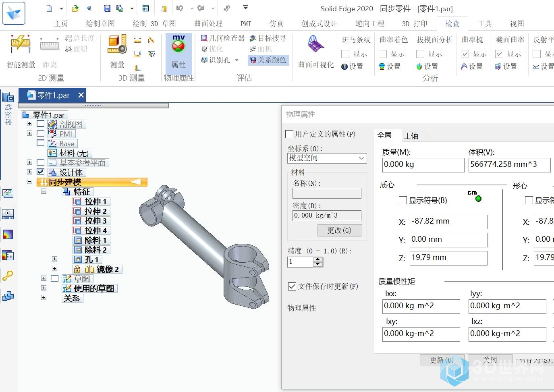Open the 识别孔 dropdown arrow
Screen dimensions: 554x392
237,60
